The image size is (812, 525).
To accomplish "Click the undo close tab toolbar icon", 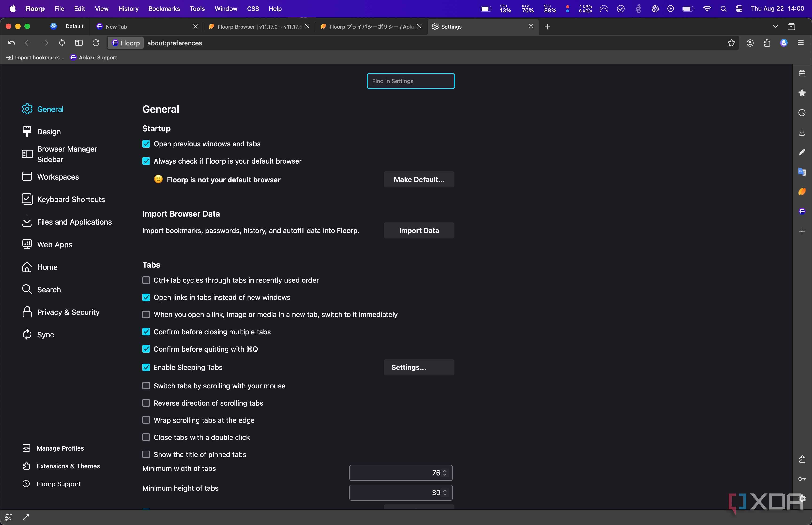I will 11,43.
